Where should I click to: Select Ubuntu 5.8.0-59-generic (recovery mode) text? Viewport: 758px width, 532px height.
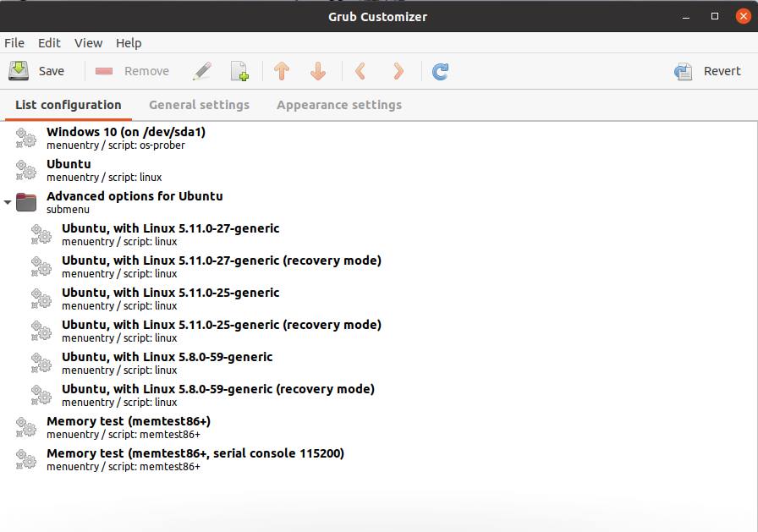click(218, 389)
